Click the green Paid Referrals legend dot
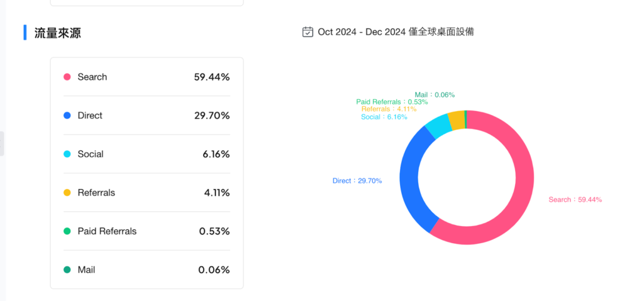This screenshot has height=301, width=644. point(67,231)
